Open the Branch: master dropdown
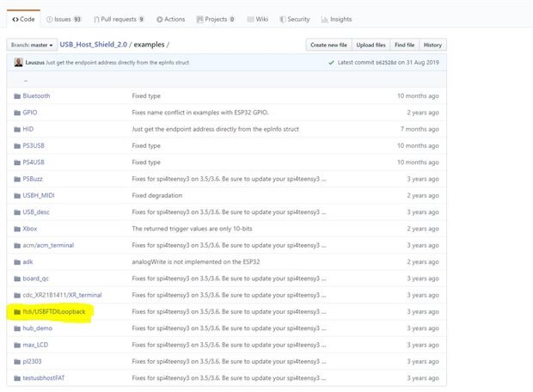This screenshot has width=533, height=392. pos(31,45)
